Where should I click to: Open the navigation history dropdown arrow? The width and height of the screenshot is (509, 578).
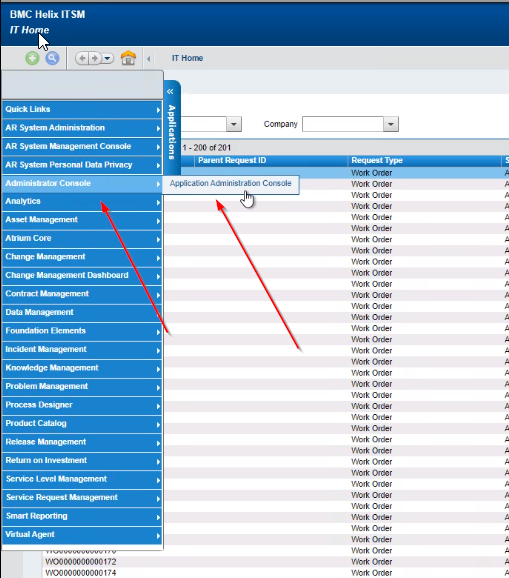[x=107, y=58]
